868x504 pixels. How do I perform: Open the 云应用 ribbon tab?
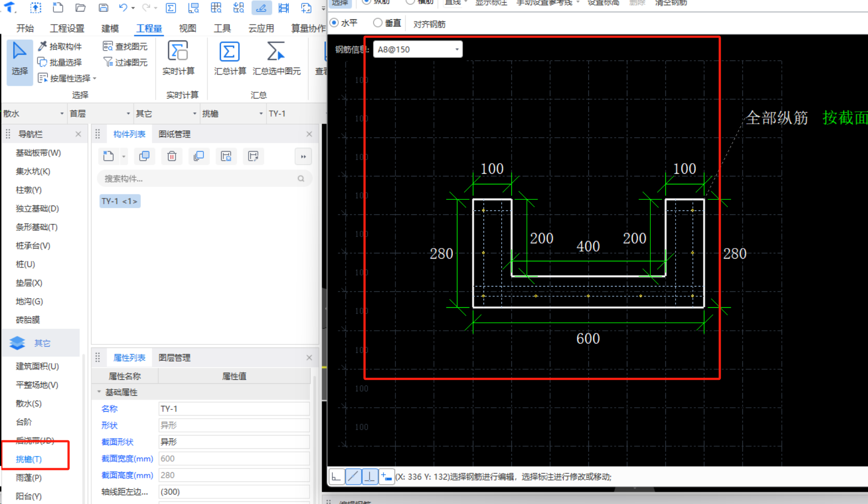261,28
